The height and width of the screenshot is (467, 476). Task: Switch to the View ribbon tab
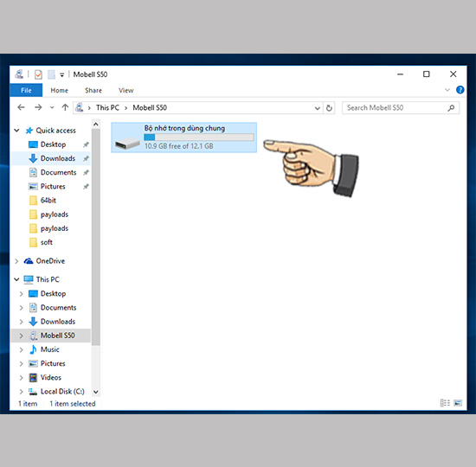pyautogui.click(x=125, y=90)
